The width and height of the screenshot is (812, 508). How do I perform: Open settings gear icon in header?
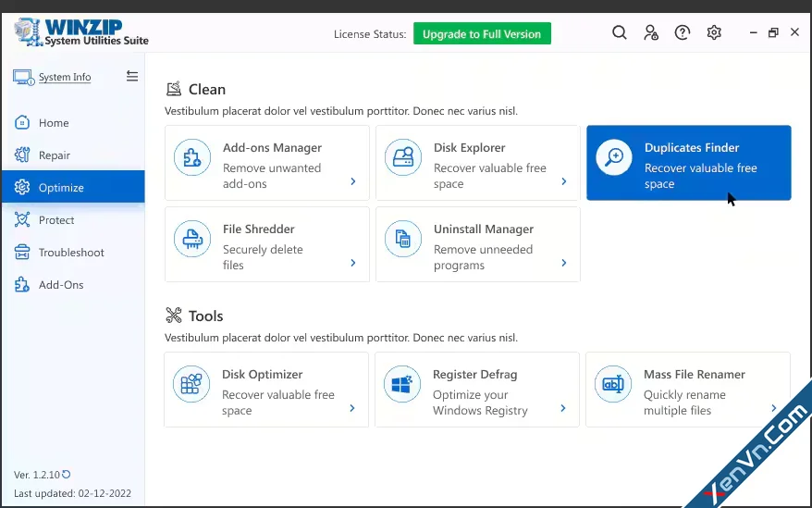pos(714,32)
